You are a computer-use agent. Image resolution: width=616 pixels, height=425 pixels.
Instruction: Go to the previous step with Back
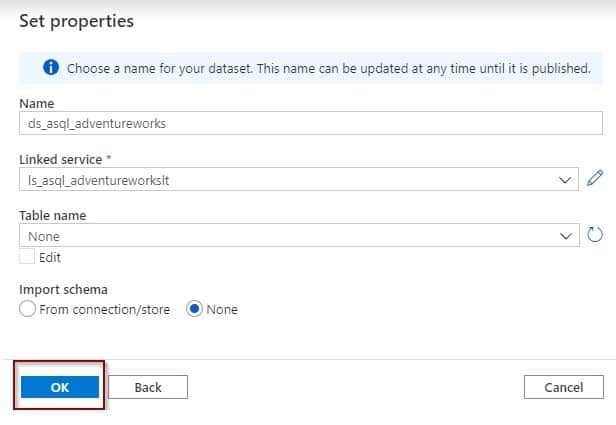click(148, 387)
